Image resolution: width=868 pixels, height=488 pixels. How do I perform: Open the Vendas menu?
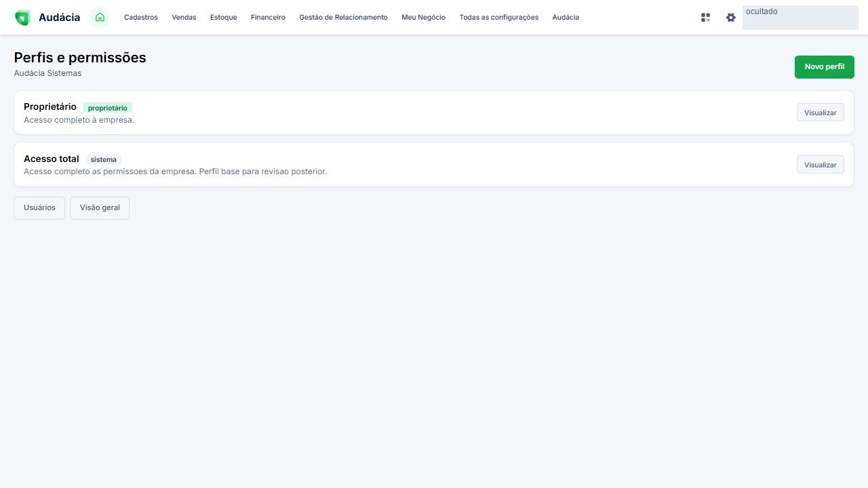pyautogui.click(x=184, y=18)
